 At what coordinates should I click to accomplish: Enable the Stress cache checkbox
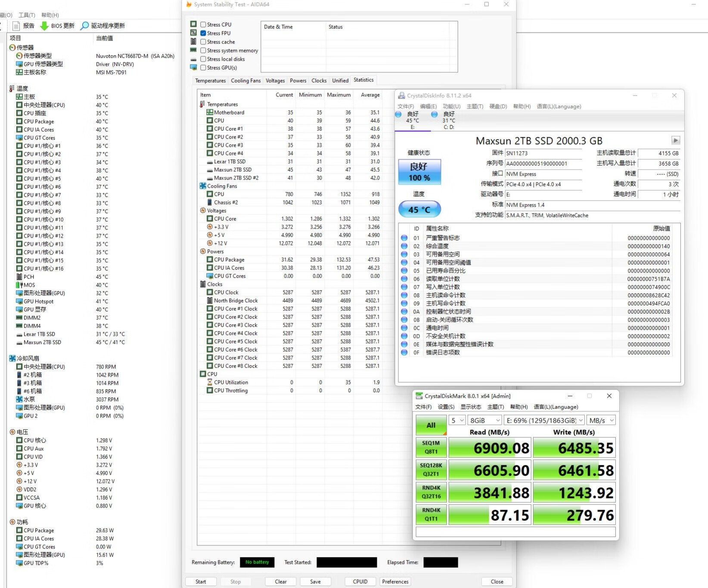click(x=203, y=42)
